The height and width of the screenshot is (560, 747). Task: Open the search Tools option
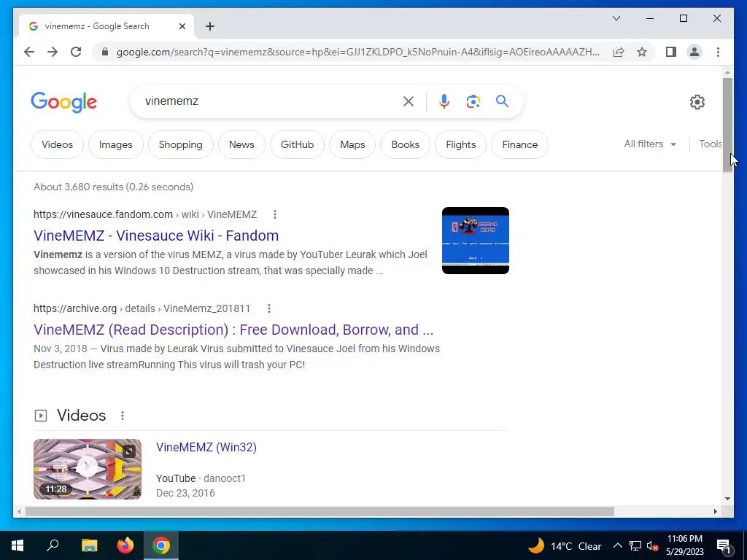[710, 144]
